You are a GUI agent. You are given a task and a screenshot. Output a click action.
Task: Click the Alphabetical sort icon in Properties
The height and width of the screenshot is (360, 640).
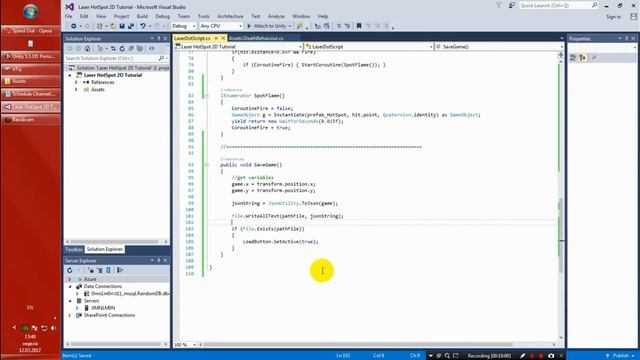(582, 58)
